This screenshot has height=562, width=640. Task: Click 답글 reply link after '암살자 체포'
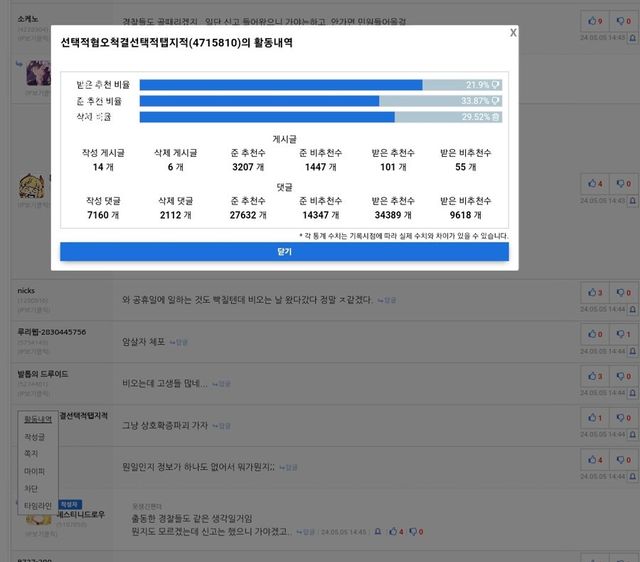[x=181, y=342]
